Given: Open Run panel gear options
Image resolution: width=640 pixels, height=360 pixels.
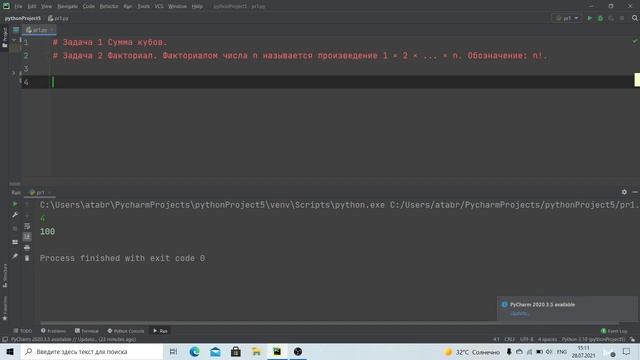Looking at the screenshot, I should (624, 192).
